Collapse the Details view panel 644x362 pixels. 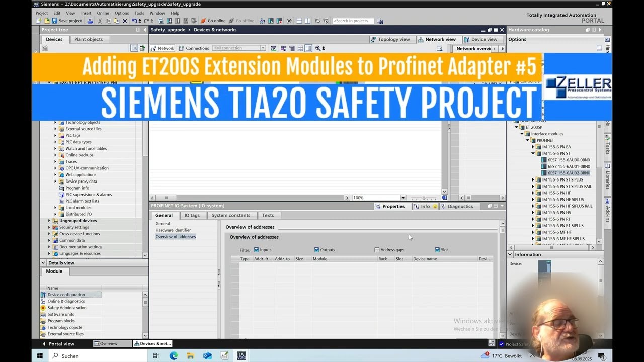43,262
